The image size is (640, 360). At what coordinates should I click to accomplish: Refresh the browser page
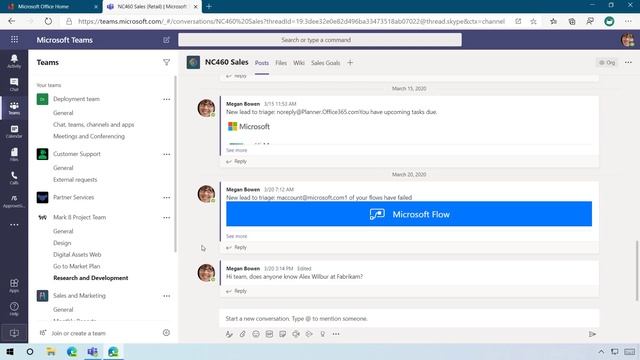pyautogui.click(x=48, y=21)
